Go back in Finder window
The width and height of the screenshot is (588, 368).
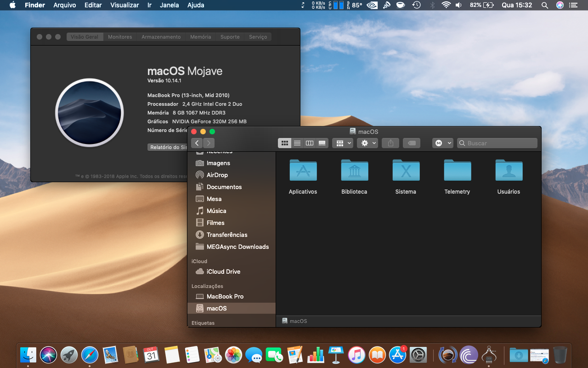[x=197, y=143]
